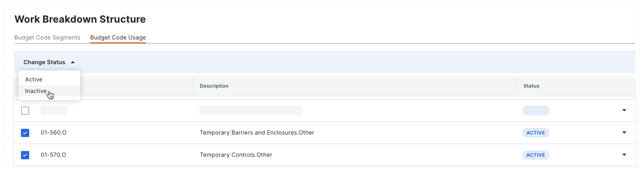Expand the status arrow for row 01-570.O
Image resolution: width=644 pixels, height=172 pixels.
click(624, 155)
